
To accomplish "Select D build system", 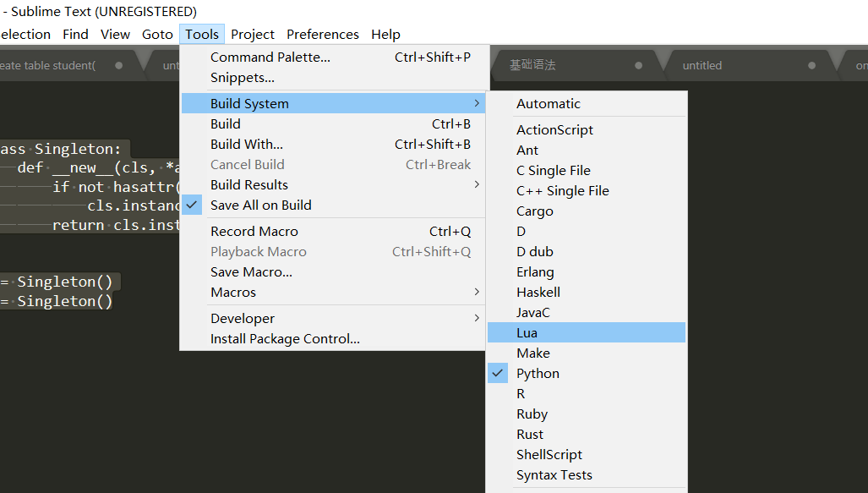I will click(x=587, y=231).
